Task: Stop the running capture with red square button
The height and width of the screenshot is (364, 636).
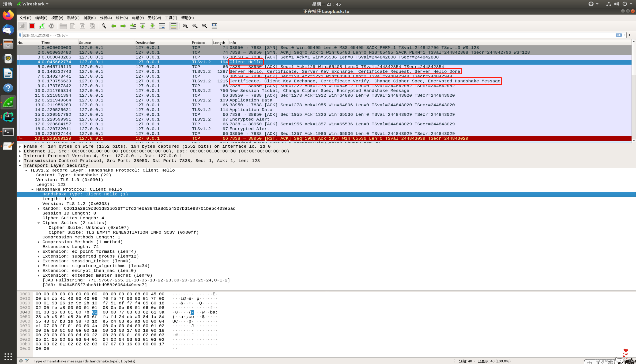Action: [x=32, y=26]
